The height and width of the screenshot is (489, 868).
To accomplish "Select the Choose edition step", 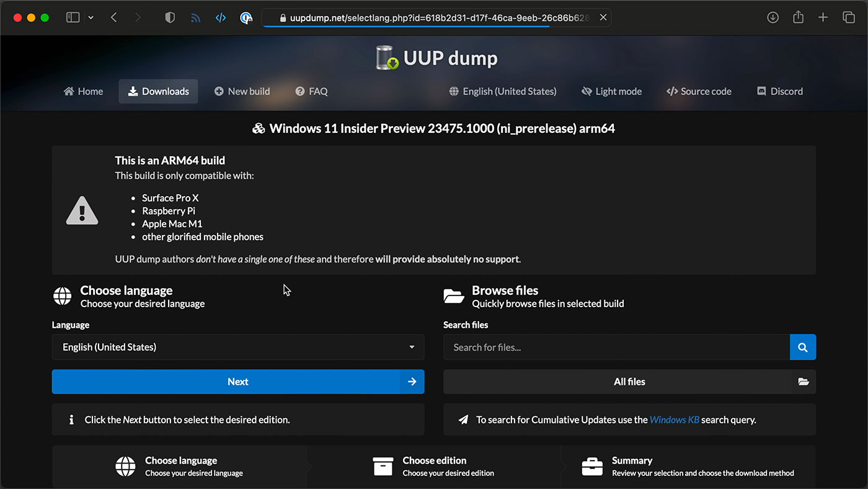I will pyautogui.click(x=434, y=466).
